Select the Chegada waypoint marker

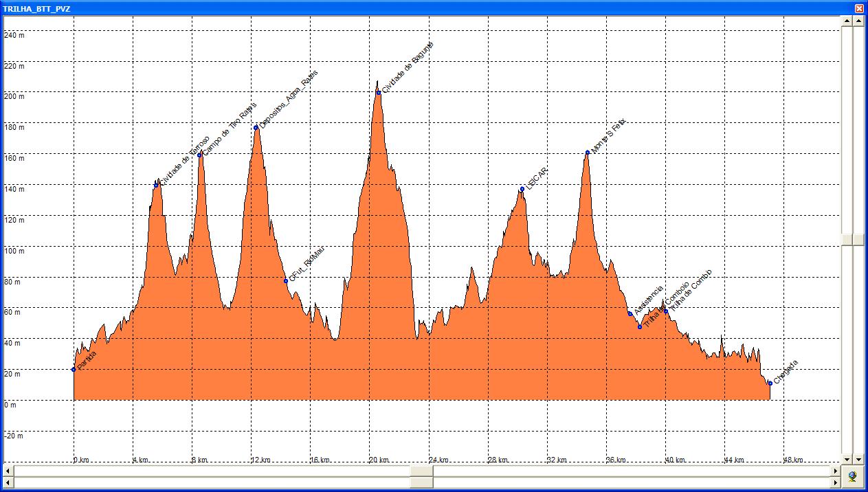click(770, 383)
